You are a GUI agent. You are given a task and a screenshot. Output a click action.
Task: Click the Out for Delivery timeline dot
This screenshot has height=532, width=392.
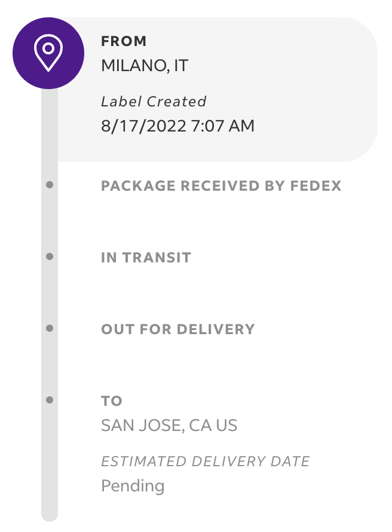pos(50,328)
